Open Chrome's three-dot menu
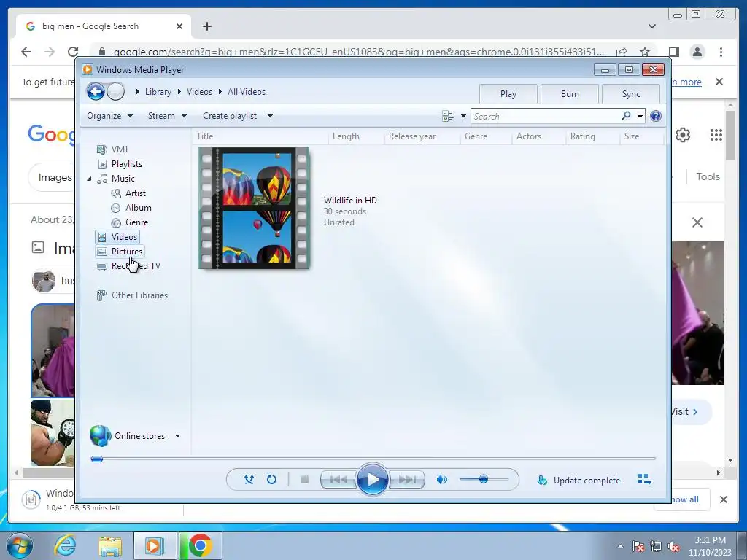The image size is (747, 560). tap(721, 52)
